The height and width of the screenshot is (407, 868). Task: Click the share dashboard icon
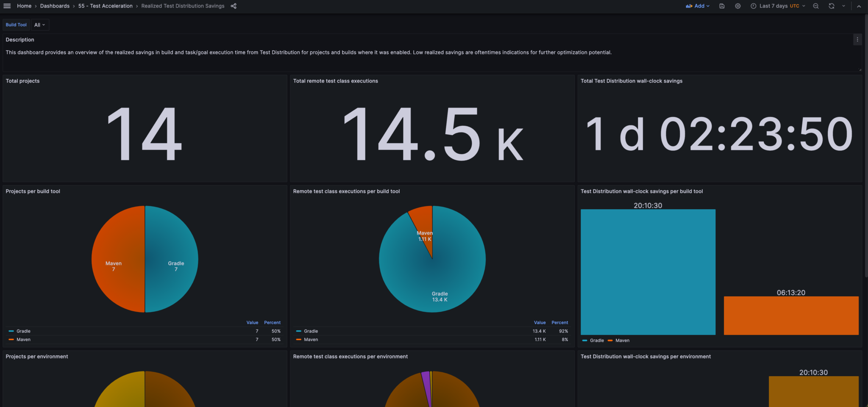click(234, 6)
